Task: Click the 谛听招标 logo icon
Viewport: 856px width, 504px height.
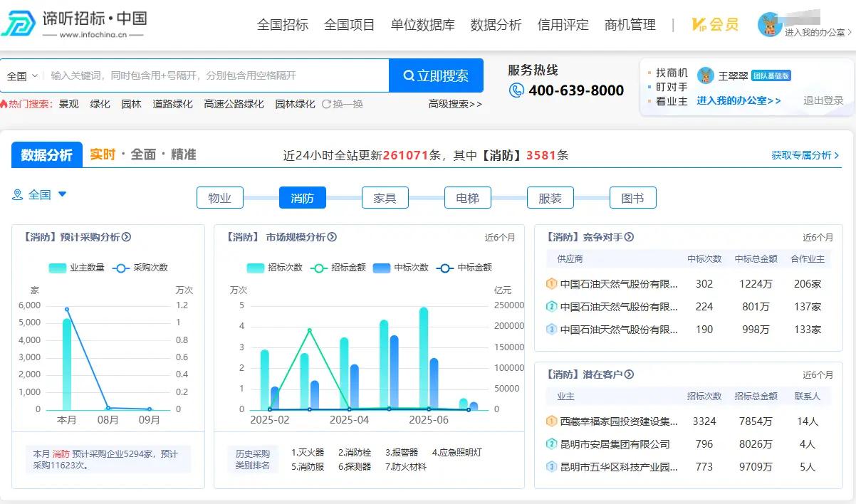Action: [x=19, y=24]
